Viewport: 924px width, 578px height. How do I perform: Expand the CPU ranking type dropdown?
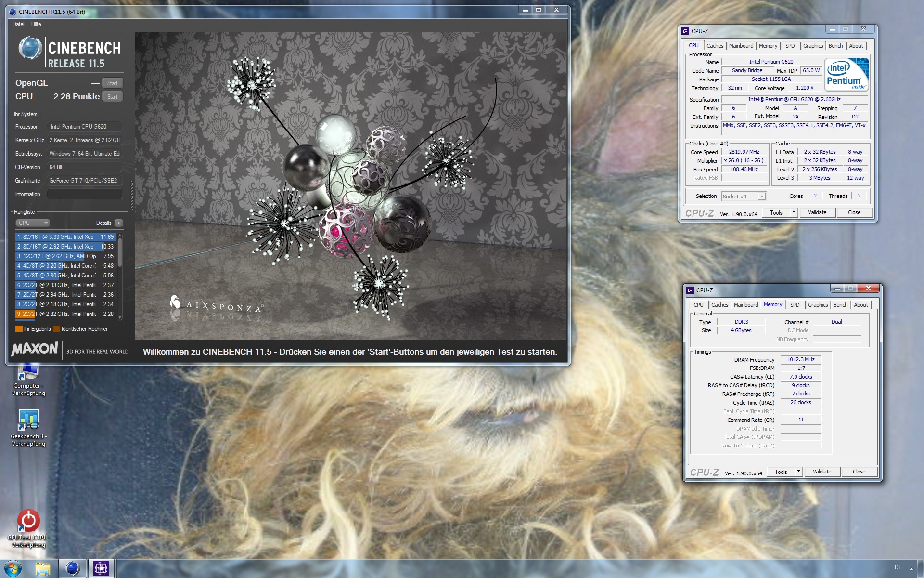pos(33,223)
